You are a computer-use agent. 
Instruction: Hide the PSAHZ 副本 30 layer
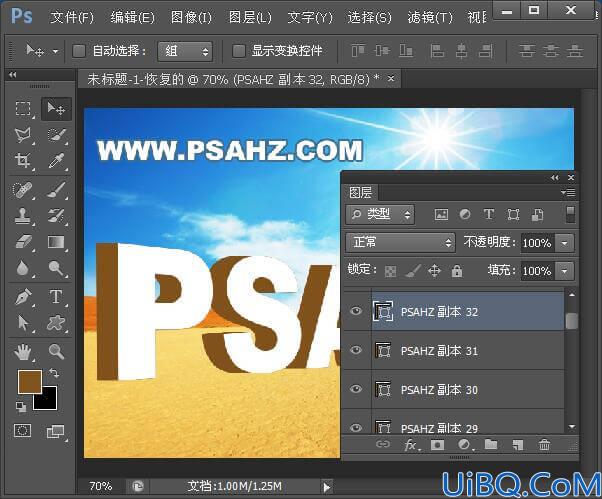tap(356, 389)
